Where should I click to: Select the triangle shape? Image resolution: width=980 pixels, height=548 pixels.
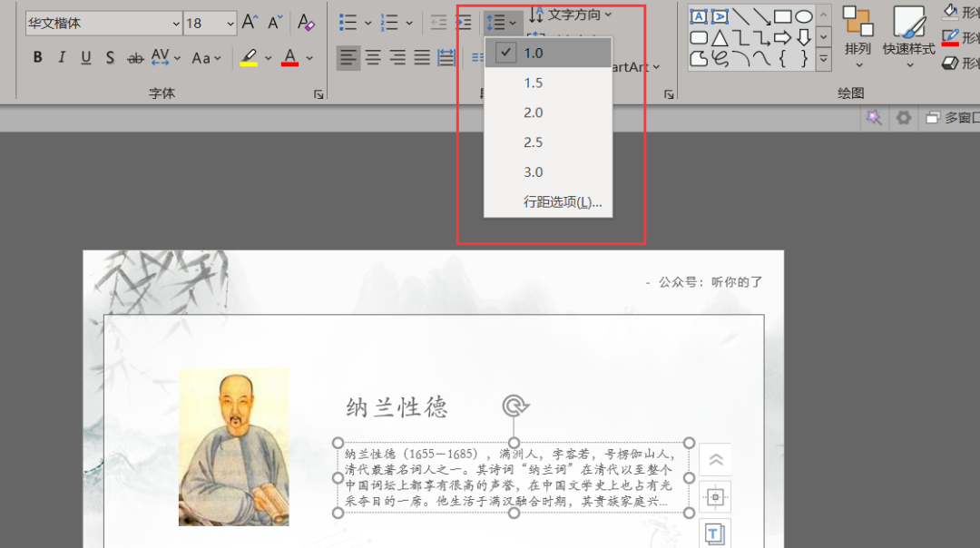coord(720,37)
